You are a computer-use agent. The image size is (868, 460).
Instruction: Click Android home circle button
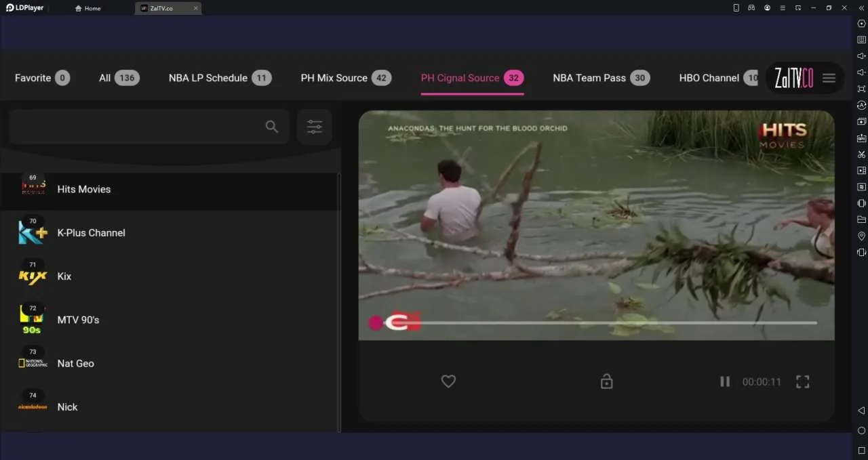(x=861, y=430)
